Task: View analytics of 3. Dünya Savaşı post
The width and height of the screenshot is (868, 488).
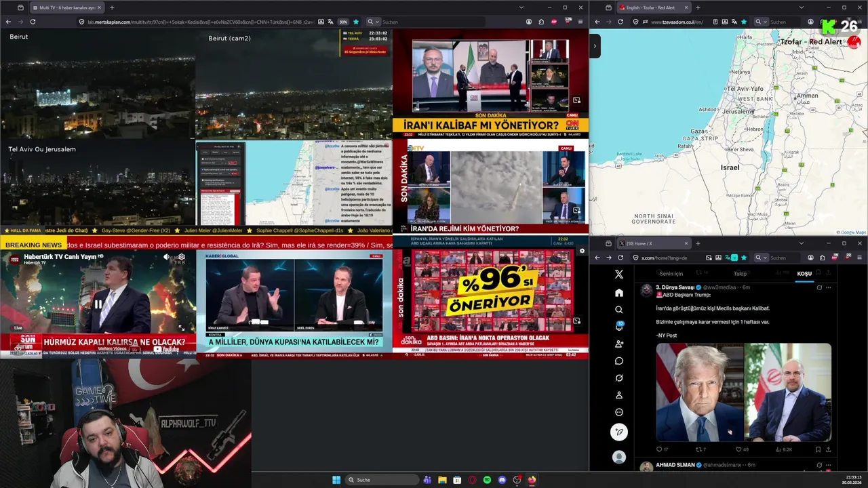Action: (783, 449)
